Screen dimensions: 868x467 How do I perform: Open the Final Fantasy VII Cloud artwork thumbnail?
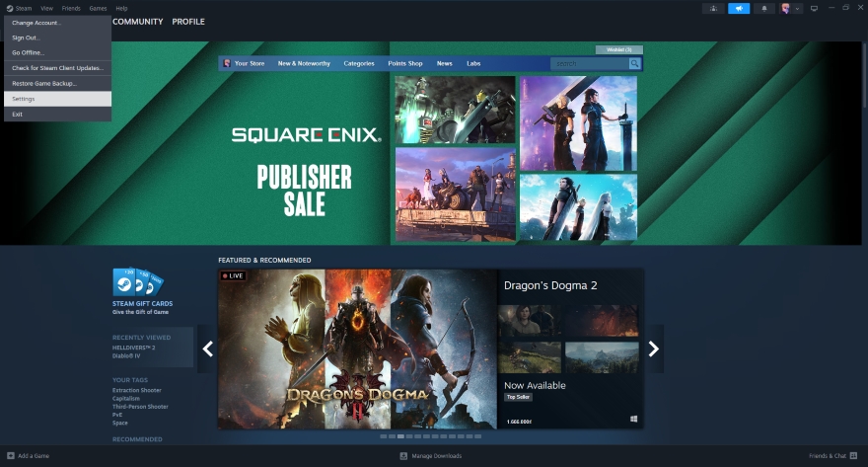[455, 110]
